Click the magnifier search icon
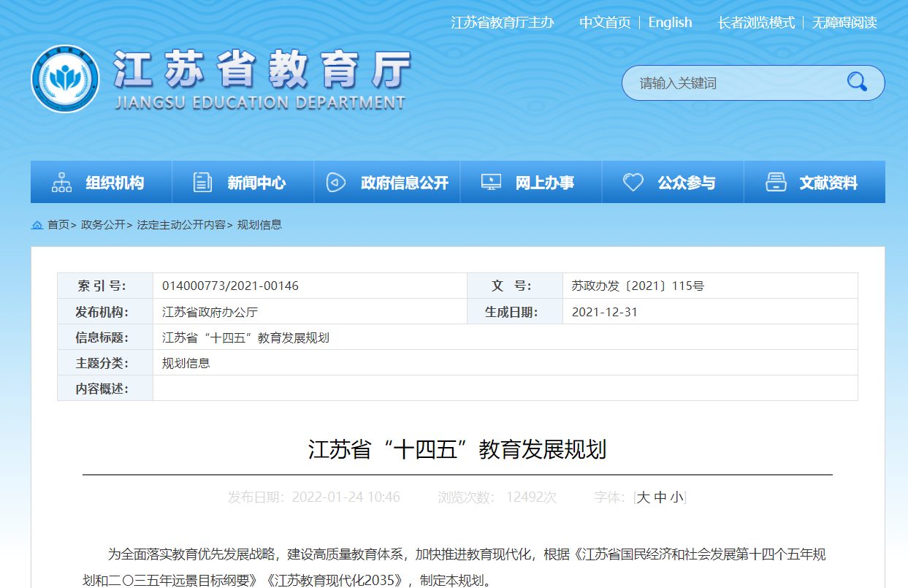This screenshot has width=908, height=588. tap(856, 83)
